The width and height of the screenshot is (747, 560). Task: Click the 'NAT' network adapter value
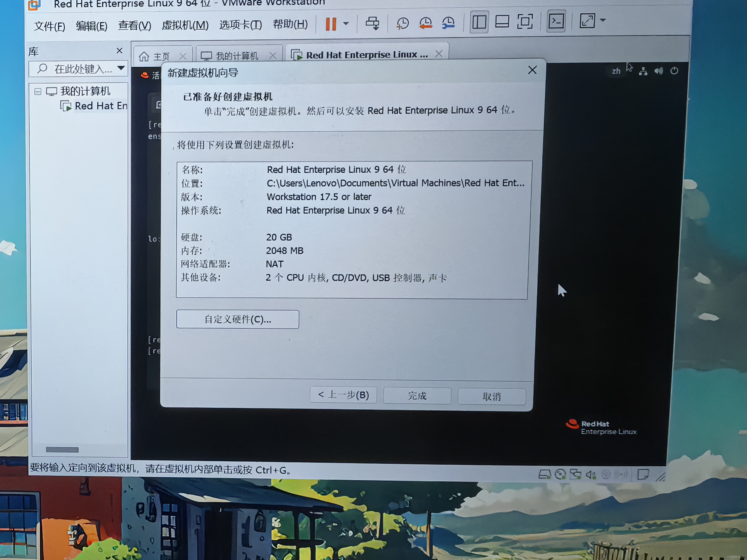tap(275, 264)
